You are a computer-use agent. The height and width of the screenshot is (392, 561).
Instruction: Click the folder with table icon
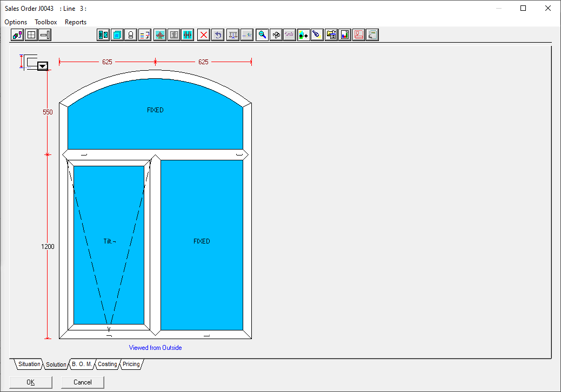click(x=331, y=35)
